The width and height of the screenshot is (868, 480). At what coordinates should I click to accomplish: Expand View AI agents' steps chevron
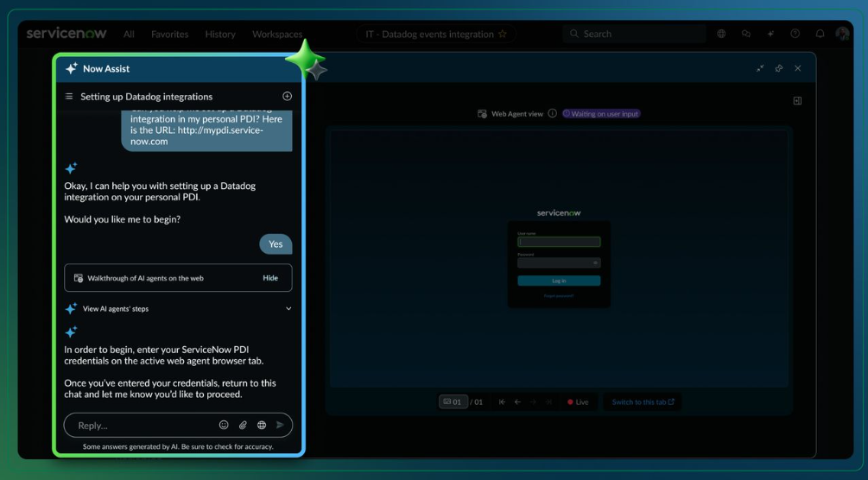[x=288, y=308]
